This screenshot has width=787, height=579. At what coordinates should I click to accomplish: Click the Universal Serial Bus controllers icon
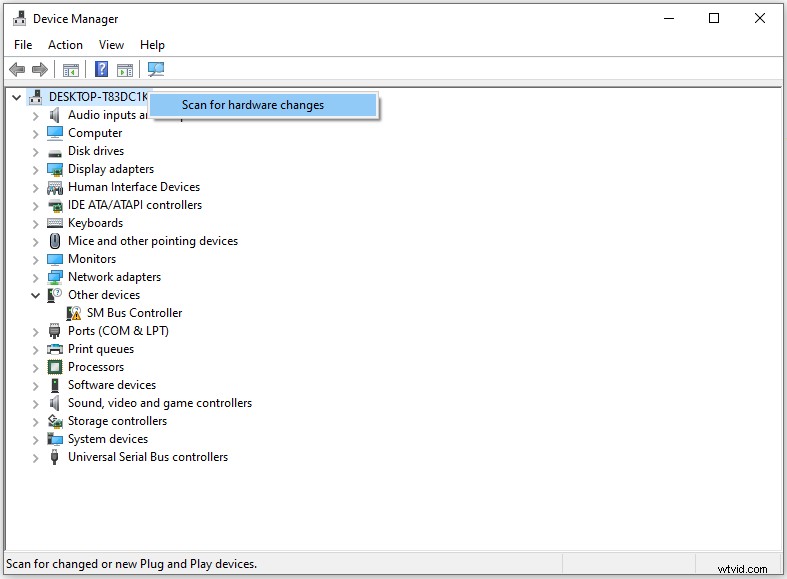pos(55,457)
